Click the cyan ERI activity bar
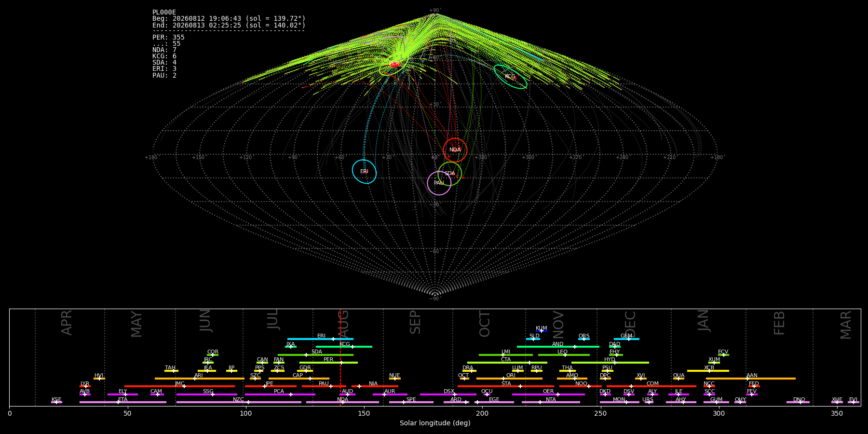Viewport: 868px width, 434px height. [320, 339]
